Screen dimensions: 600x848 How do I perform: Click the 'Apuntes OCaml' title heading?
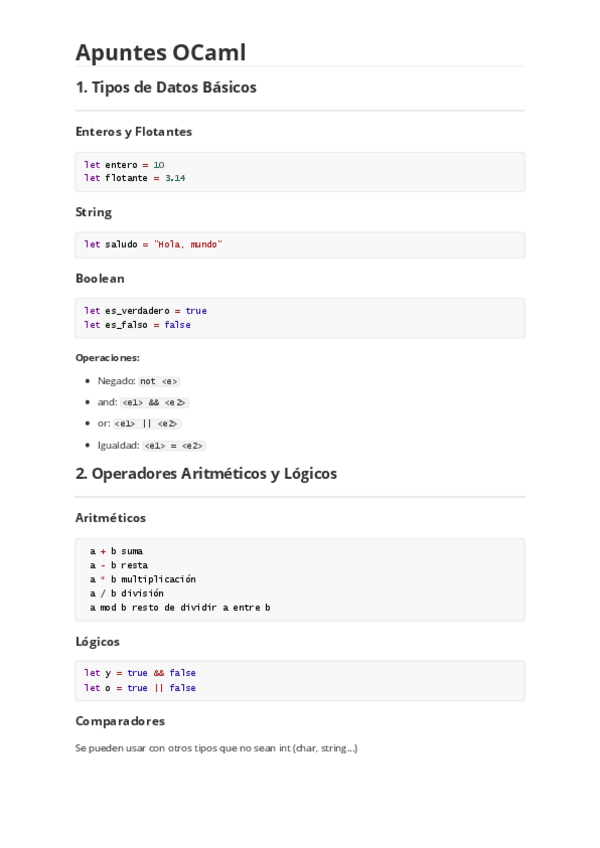pos(160,52)
